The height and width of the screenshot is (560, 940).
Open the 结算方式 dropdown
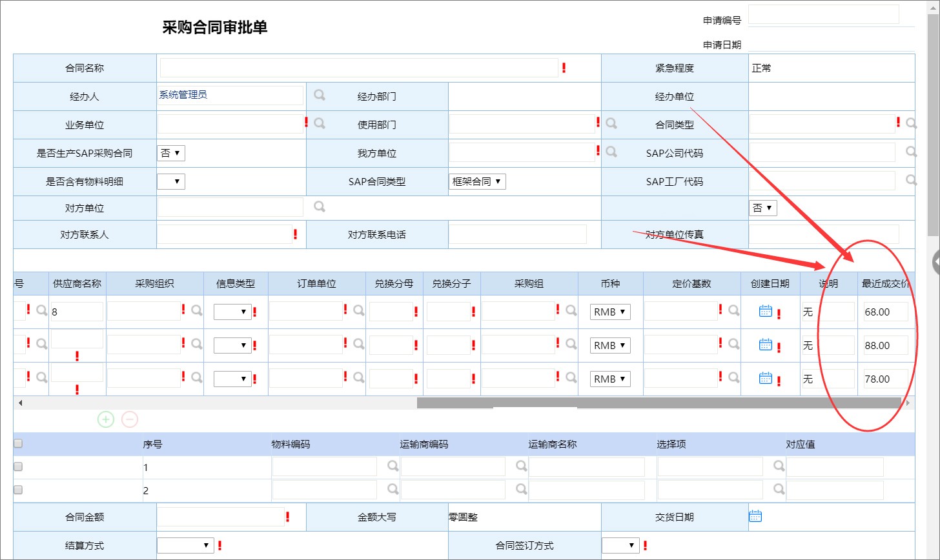(x=185, y=545)
